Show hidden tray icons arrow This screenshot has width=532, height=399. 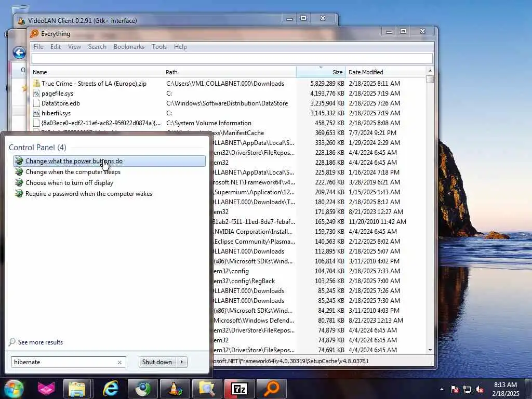coord(442,389)
